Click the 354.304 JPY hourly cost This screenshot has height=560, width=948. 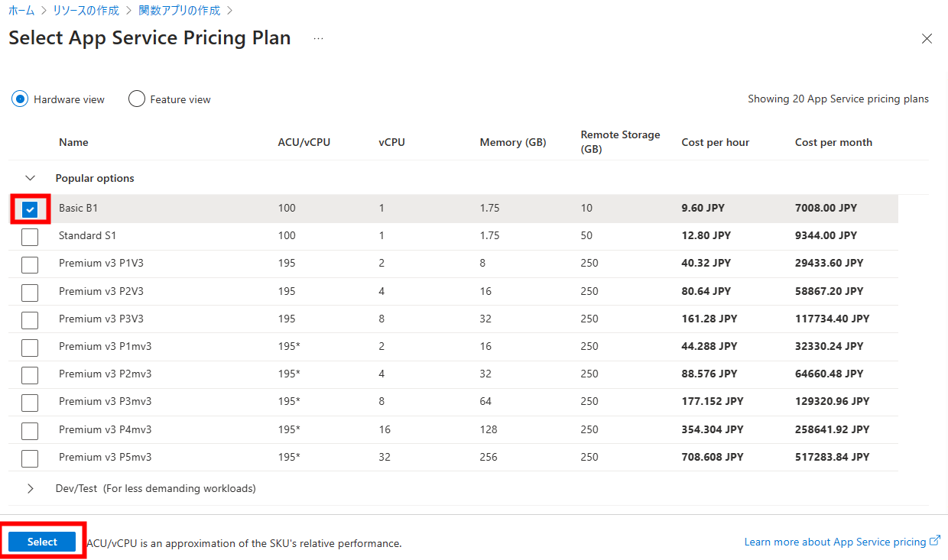tap(713, 429)
